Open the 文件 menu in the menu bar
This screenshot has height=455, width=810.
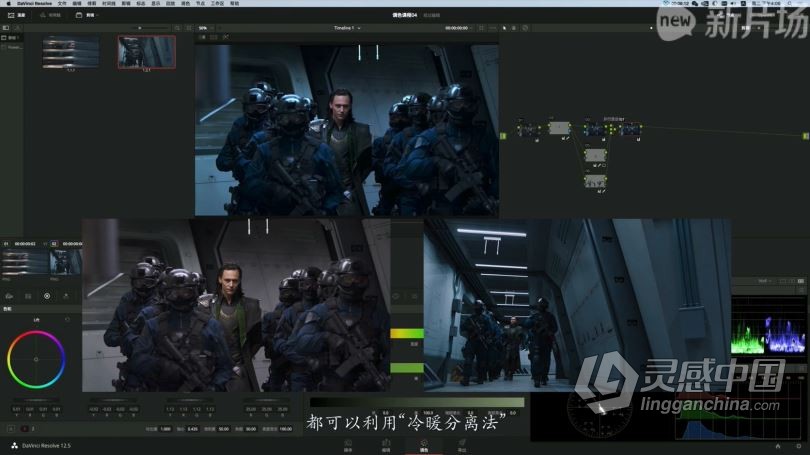(62, 3)
